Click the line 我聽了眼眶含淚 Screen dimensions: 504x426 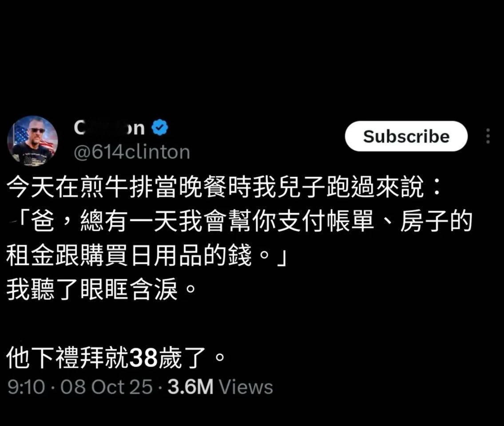tap(101, 290)
